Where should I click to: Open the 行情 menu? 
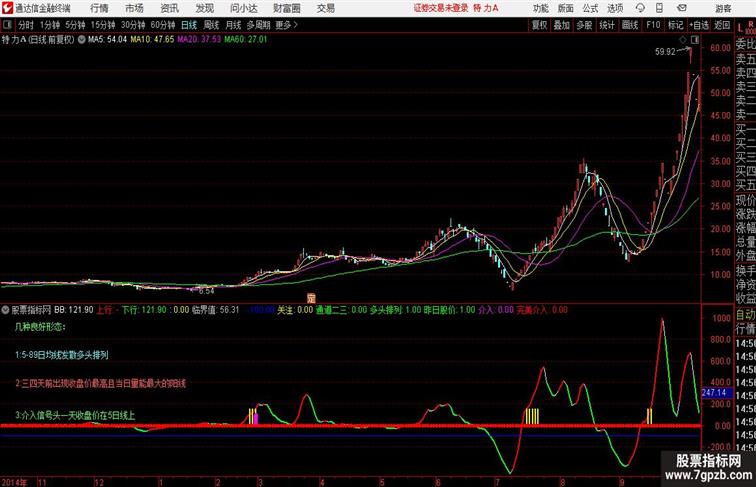click(99, 8)
